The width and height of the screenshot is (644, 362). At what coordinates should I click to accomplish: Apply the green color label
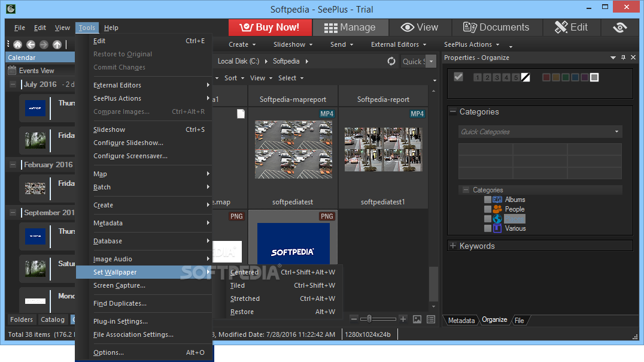point(566,77)
